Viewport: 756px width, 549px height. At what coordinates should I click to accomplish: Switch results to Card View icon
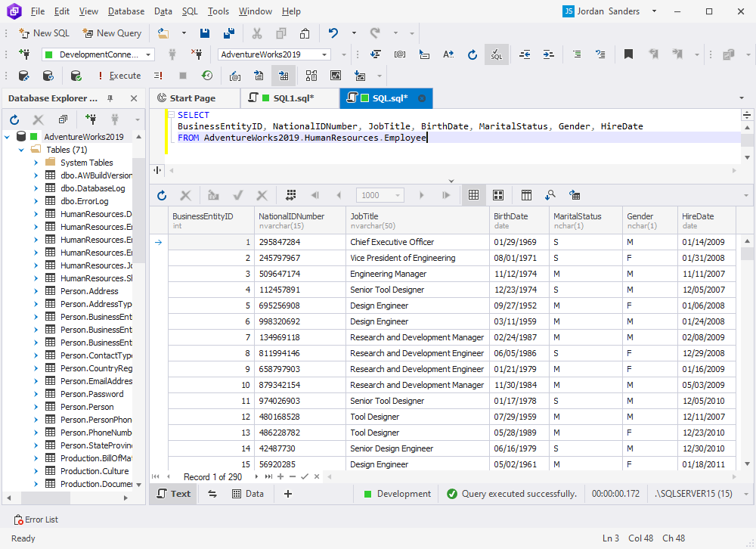tap(498, 195)
